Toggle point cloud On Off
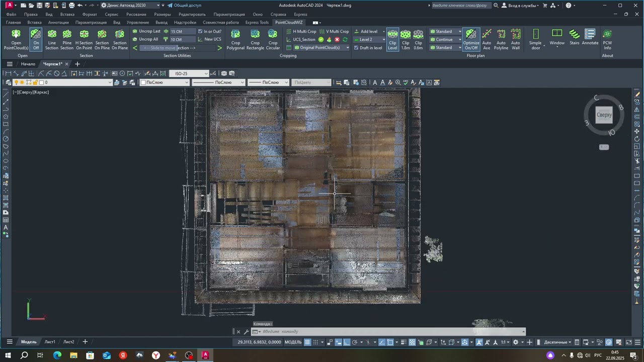The image size is (644, 362). 36,39
